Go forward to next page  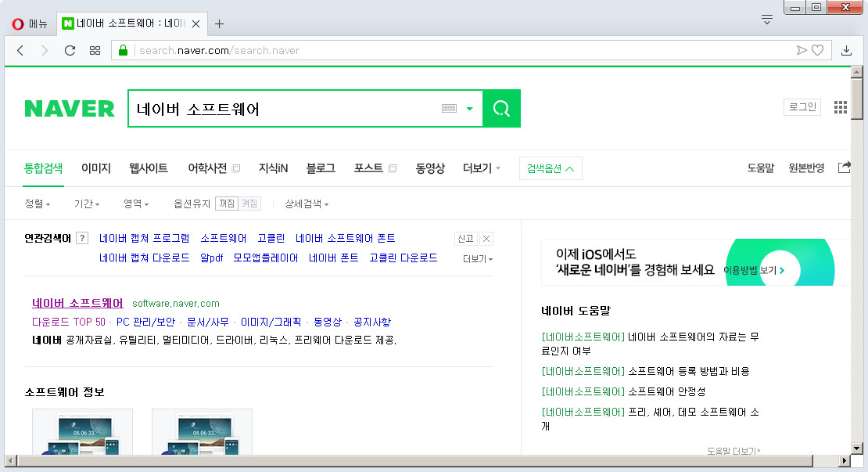45,50
